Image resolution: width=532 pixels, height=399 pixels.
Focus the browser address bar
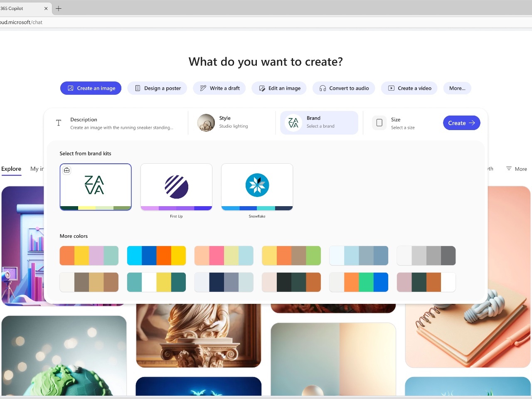pyautogui.click(x=266, y=22)
